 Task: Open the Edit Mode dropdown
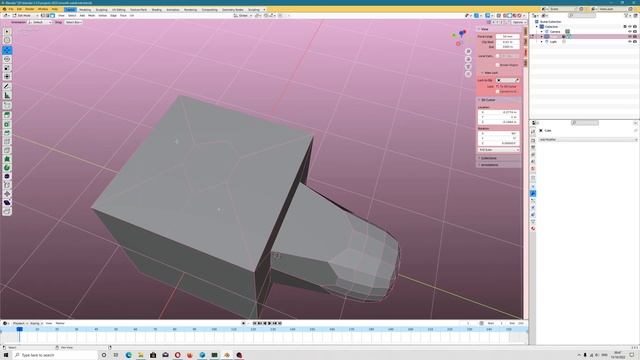pos(24,16)
